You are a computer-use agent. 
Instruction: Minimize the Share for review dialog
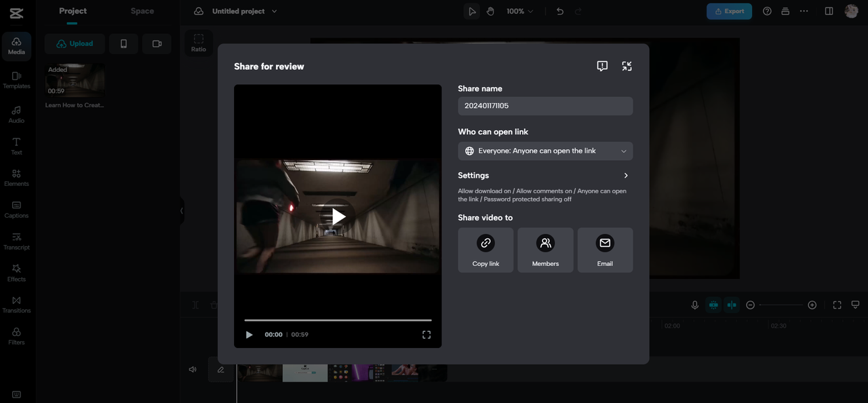coord(627,66)
